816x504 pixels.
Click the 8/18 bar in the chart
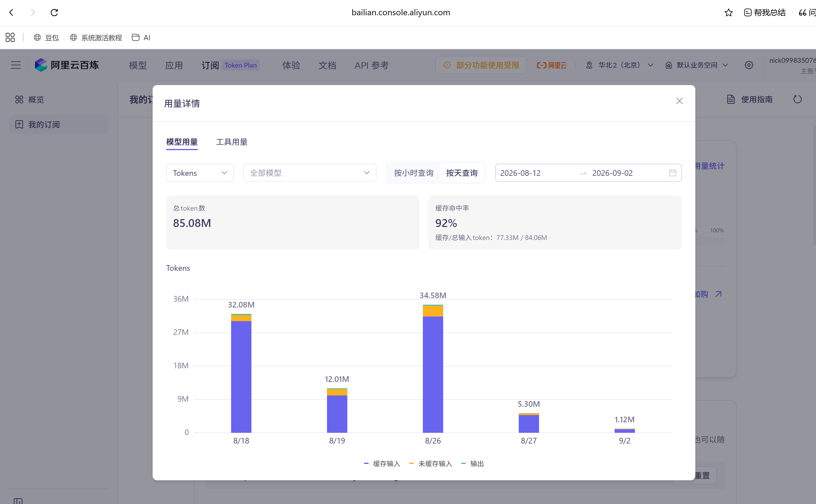[x=241, y=373]
